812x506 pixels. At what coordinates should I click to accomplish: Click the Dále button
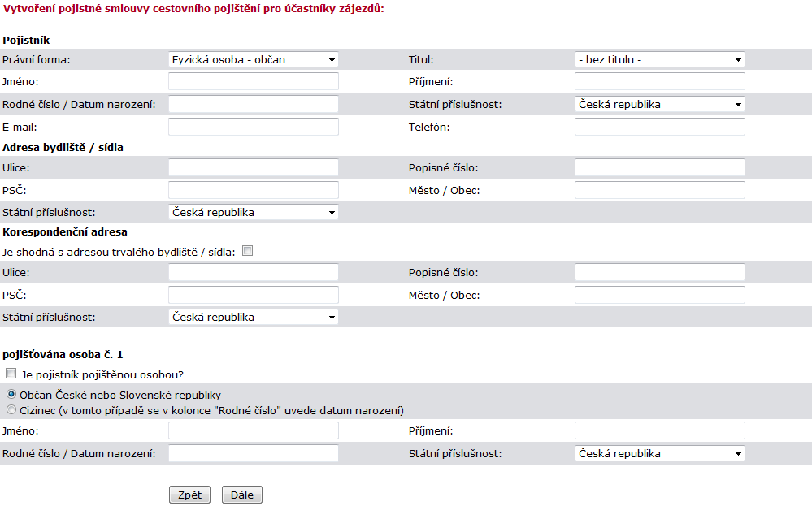tap(242, 495)
